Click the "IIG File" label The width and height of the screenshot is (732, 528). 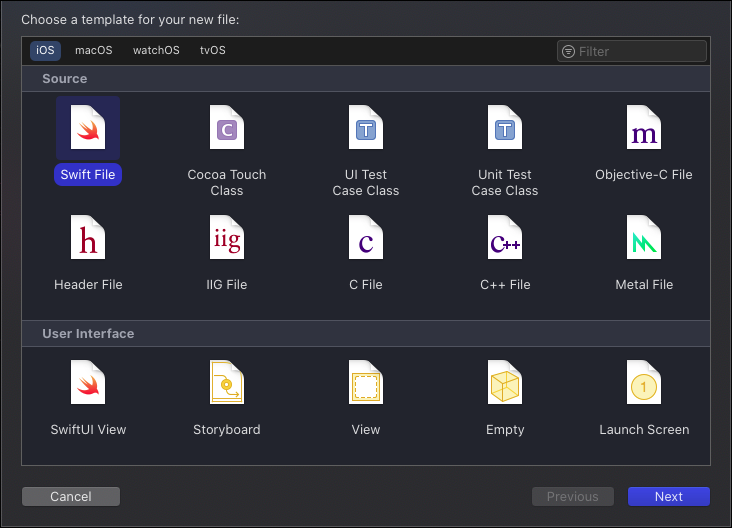click(x=227, y=285)
